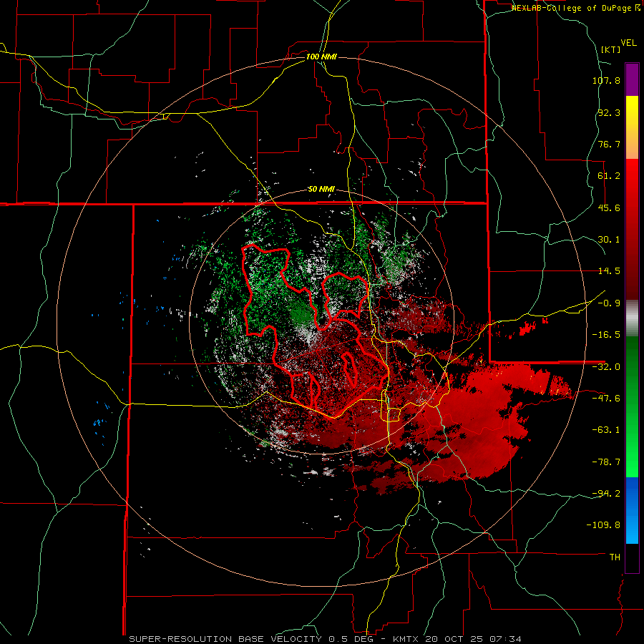644x644 pixels.
Task: Click the 30.1 velocity scale value
Action: [x=609, y=240]
